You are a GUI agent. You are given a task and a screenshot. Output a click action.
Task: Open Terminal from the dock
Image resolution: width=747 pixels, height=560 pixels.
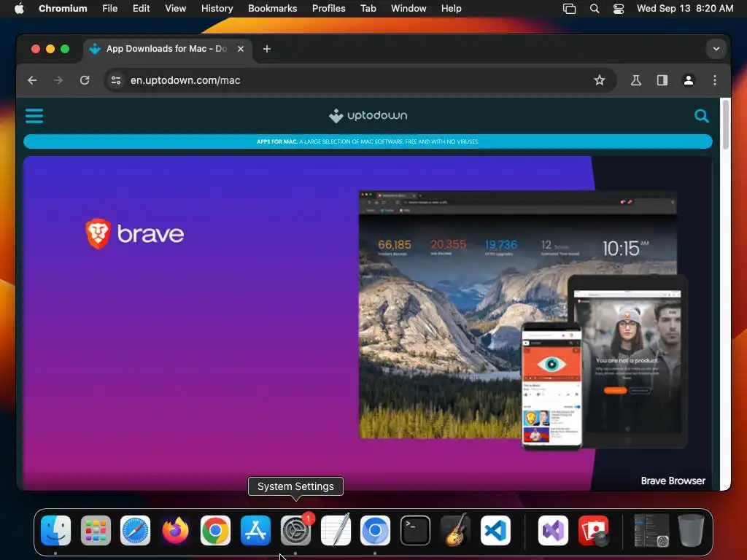[415, 531]
